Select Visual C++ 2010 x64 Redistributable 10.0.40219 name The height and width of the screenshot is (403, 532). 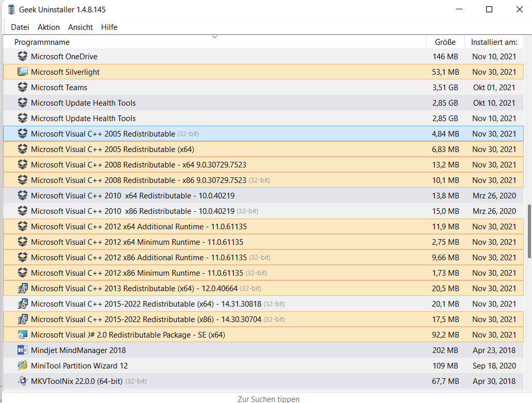pos(132,196)
